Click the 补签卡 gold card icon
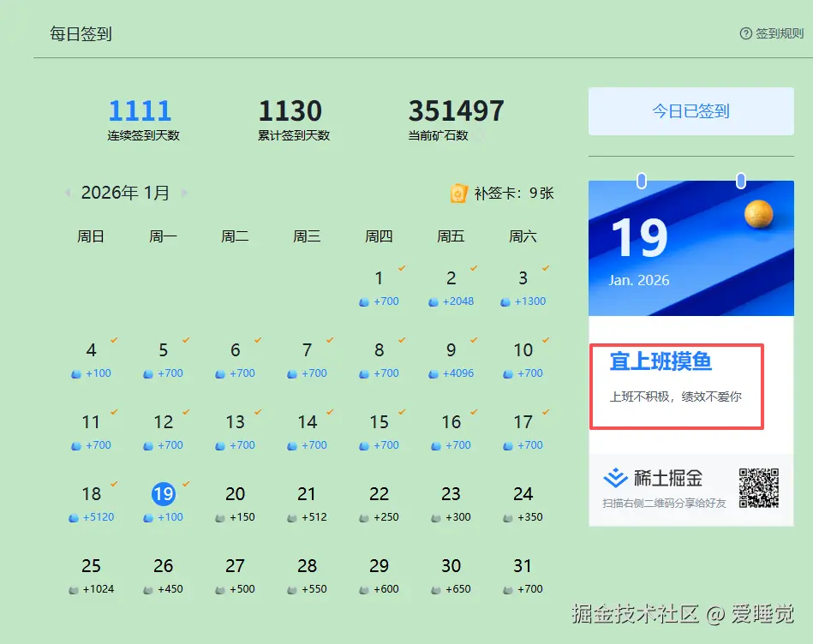The image size is (813, 644). tap(459, 194)
